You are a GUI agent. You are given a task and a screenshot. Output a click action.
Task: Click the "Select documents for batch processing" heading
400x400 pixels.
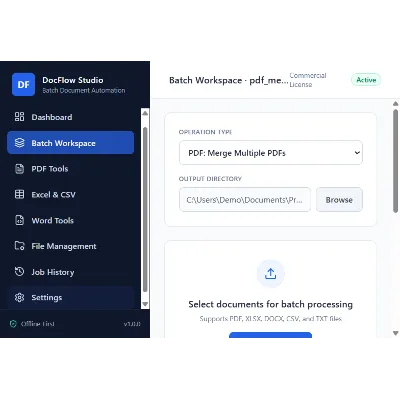click(270, 304)
